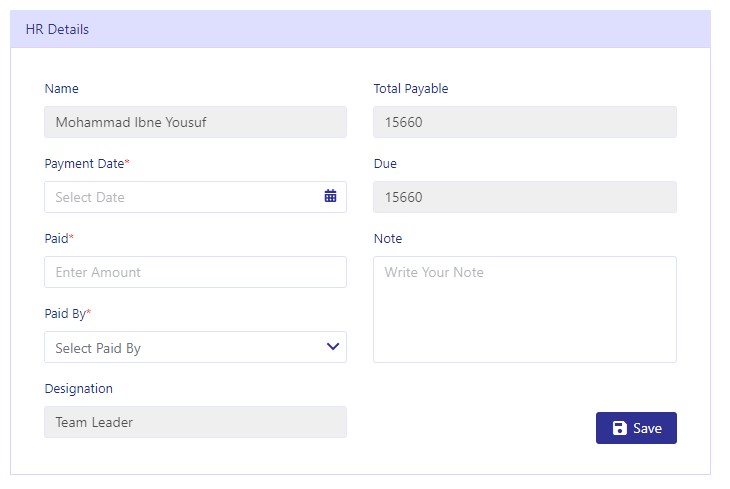This screenshot has height=489, width=730.
Task: Click the Name label text
Action: 61,88
